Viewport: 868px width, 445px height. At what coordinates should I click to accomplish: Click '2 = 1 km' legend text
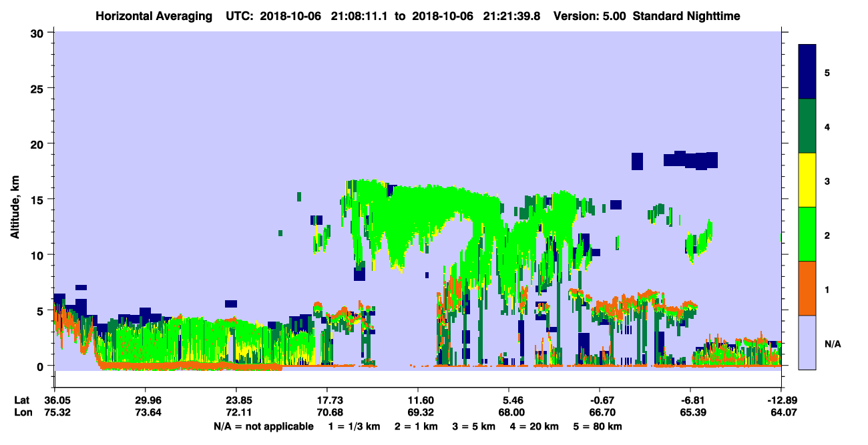tap(416, 426)
